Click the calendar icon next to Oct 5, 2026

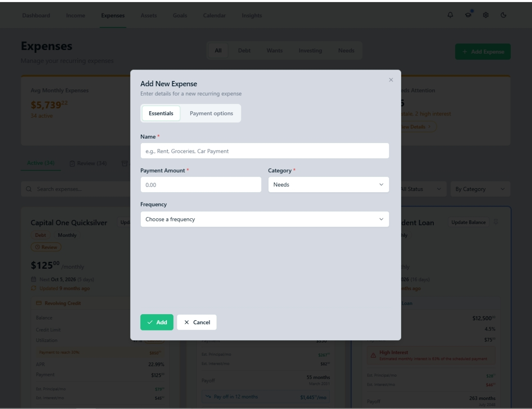pos(34,279)
